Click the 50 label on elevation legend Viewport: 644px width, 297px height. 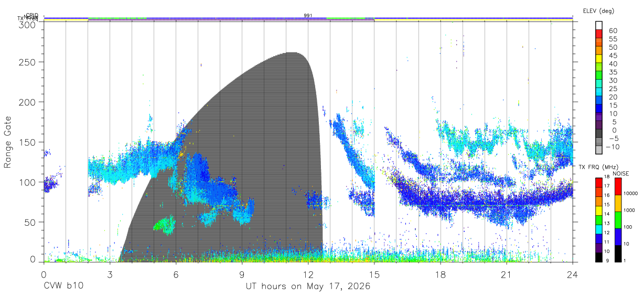(613, 48)
